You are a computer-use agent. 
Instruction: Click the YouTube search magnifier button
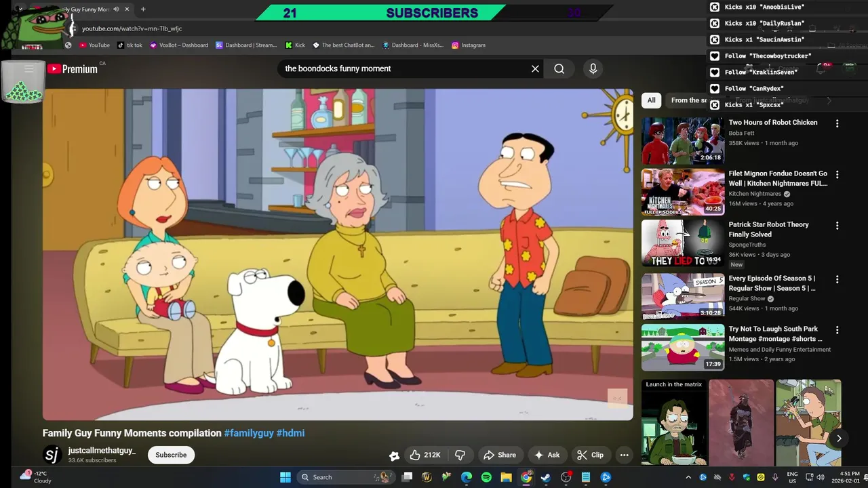(559, 68)
